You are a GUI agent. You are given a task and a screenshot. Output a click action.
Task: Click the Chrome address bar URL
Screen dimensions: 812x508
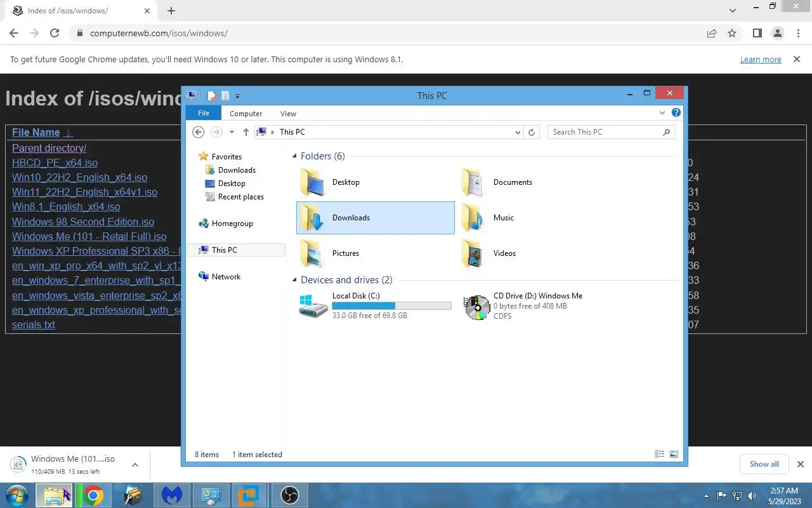click(x=159, y=33)
